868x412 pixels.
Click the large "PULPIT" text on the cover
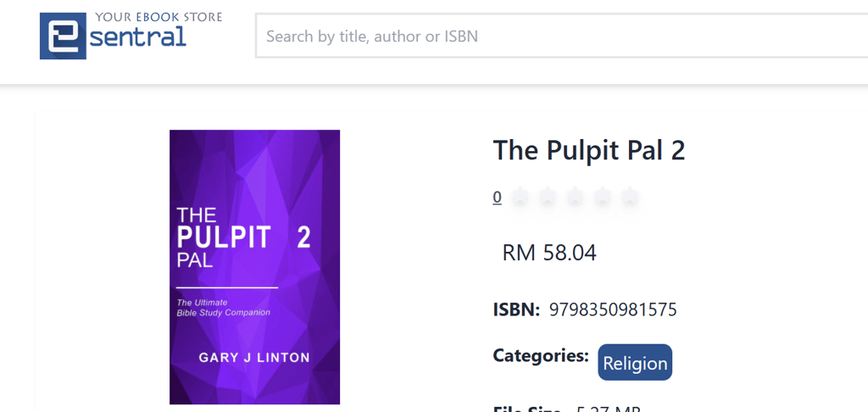(223, 237)
